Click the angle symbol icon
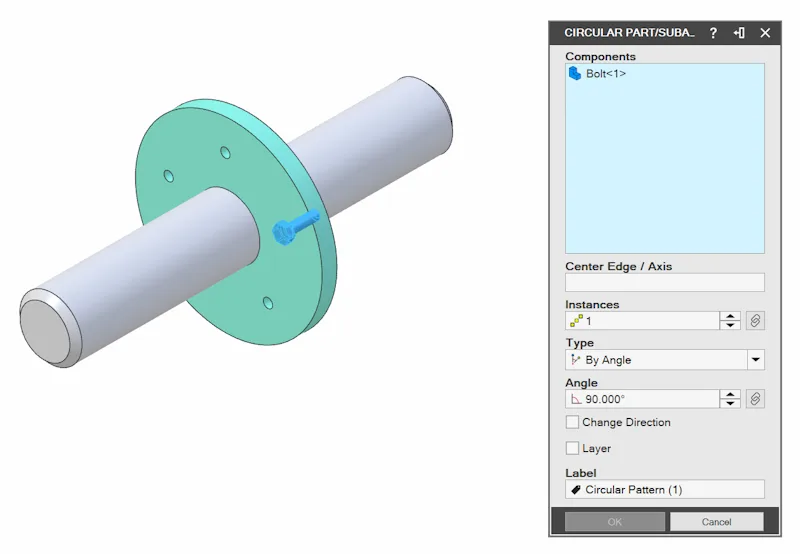The width and height of the screenshot is (800, 554). tap(576, 399)
